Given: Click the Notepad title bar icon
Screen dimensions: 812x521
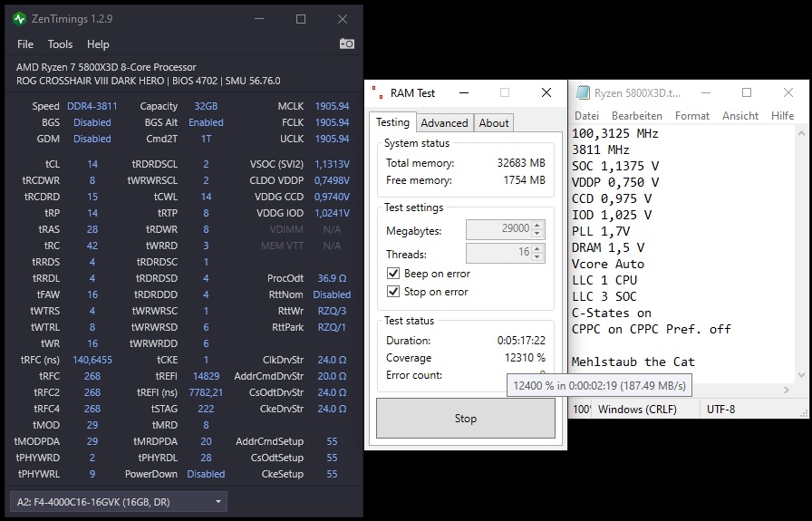Looking at the screenshot, I should tap(583, 92).
